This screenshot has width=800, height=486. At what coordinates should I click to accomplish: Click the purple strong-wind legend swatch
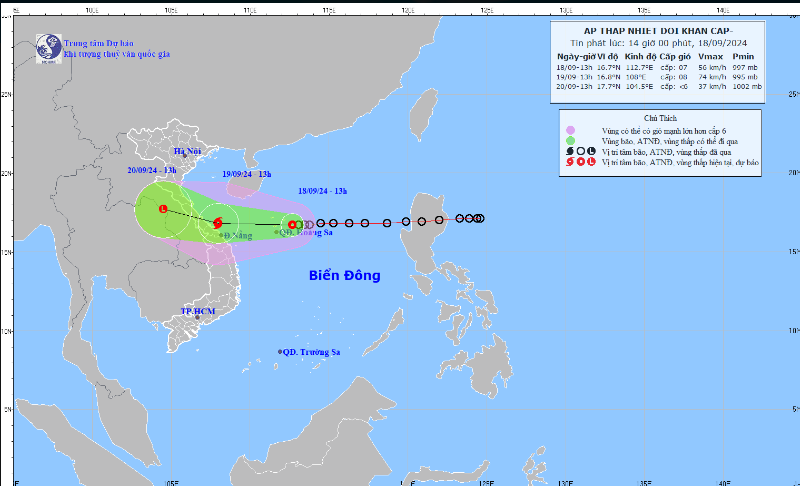[570, 131]
